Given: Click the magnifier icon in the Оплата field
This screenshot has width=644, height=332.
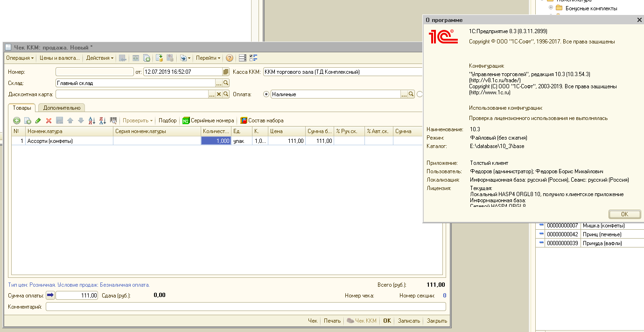Looking at the screenshot, I should pos(411,94).
